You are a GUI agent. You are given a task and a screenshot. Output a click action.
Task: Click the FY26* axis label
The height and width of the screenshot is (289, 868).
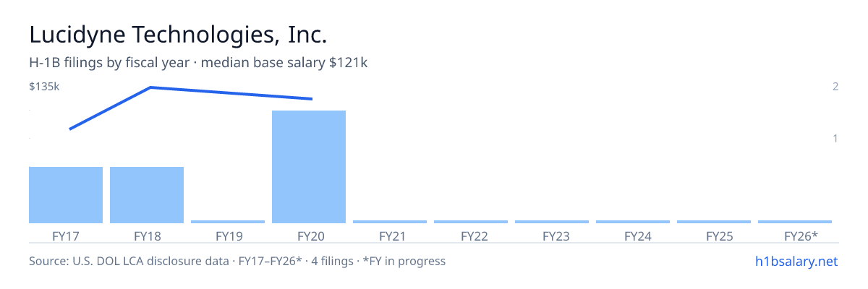801,236
